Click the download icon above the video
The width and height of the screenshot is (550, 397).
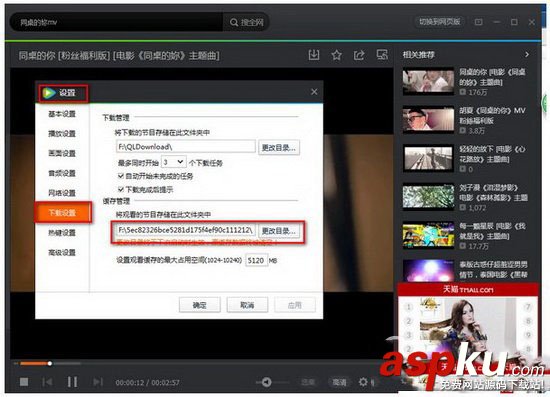click(x=314, y=55)
